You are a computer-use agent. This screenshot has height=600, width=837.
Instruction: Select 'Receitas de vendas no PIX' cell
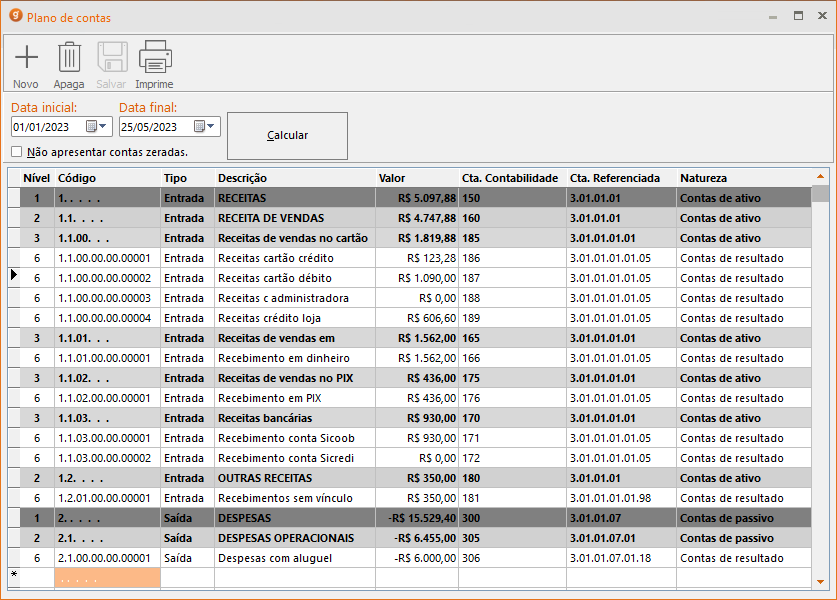295,378
